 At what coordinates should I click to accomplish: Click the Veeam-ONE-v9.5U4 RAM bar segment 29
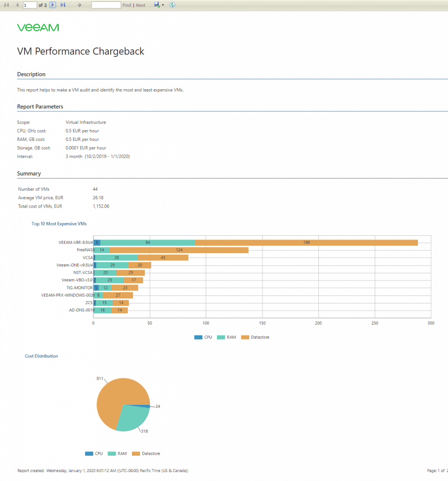(112, 265)
